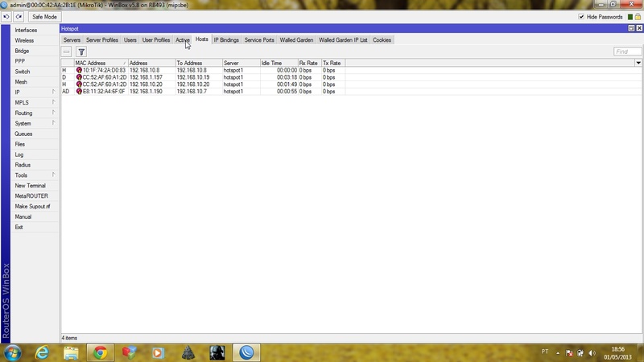Click the Undo arrow in WinBox toolbar

pos(6,17)
